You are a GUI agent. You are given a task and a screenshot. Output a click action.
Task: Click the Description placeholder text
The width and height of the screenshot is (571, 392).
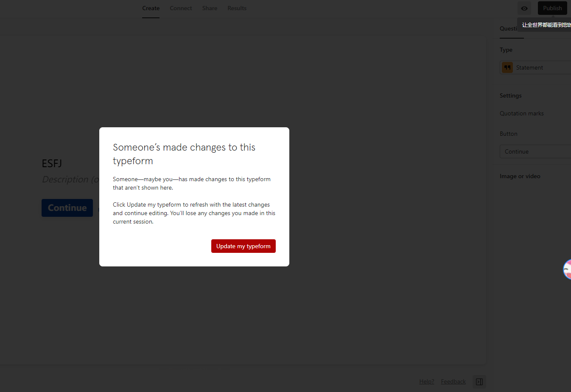(x=70, y=179)
